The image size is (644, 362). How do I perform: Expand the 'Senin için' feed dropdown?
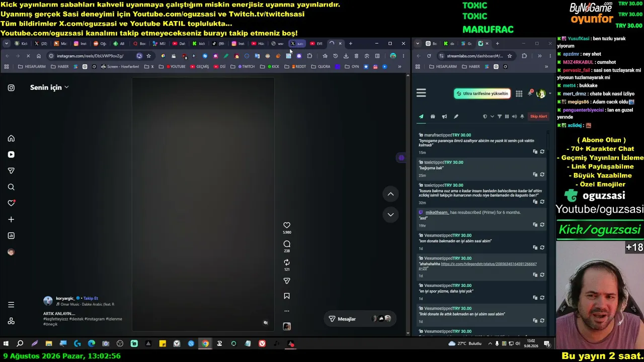pos(49,87)
